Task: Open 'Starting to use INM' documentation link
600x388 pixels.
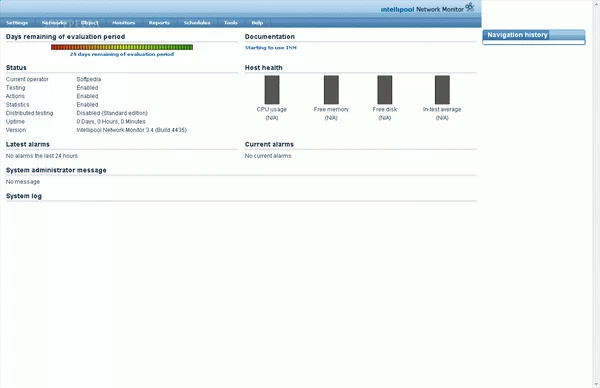Action: tap(271, 48)
